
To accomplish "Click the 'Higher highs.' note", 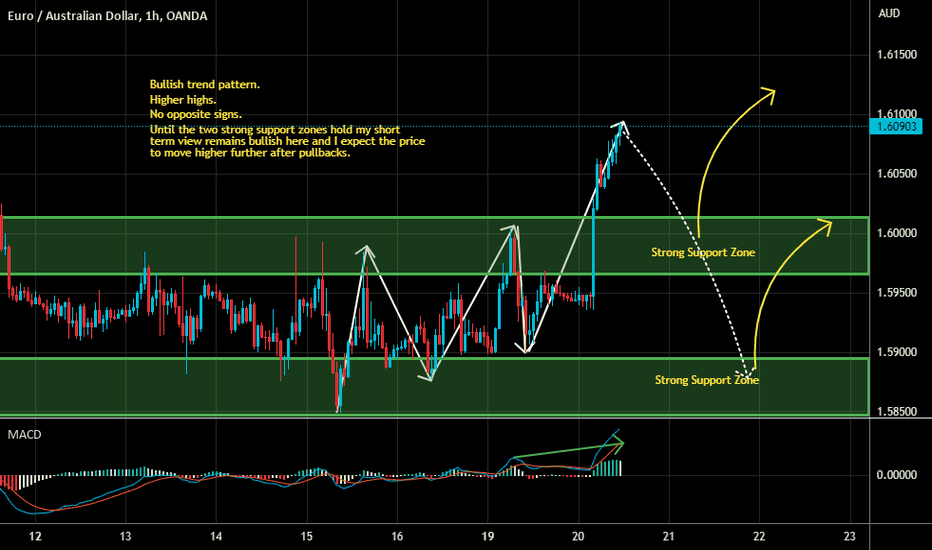I will coord(183,100).
